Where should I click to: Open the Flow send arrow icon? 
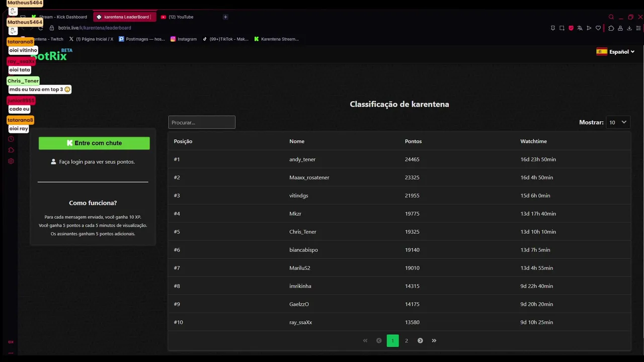point(589,28)
